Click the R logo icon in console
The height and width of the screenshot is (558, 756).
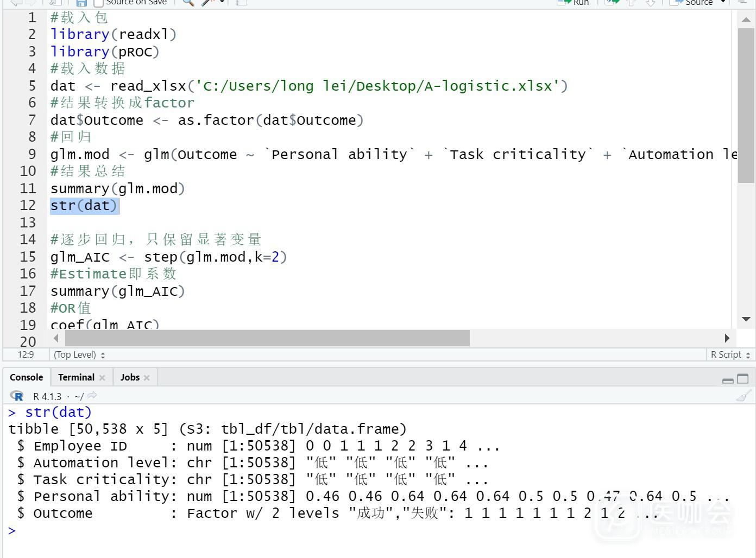tap(17, 396)
